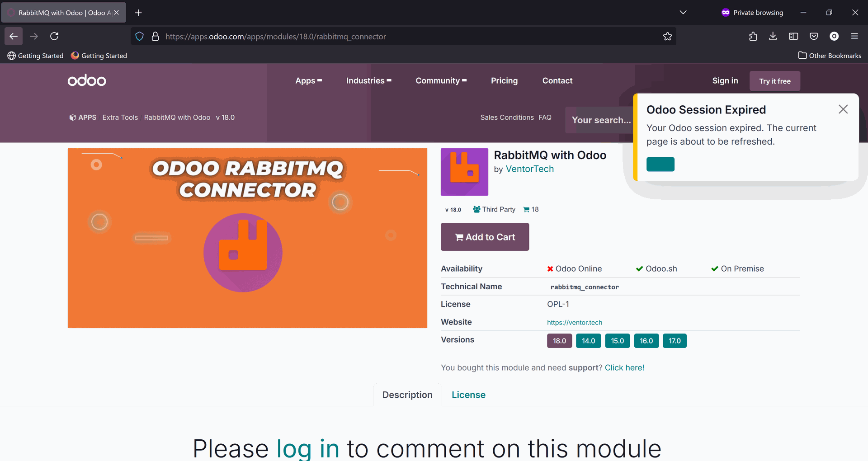The width and height of the screenshot is (868, 461).
Task: Click the rabbitmq_connector technical name
Action: click(x=585, y=287)
